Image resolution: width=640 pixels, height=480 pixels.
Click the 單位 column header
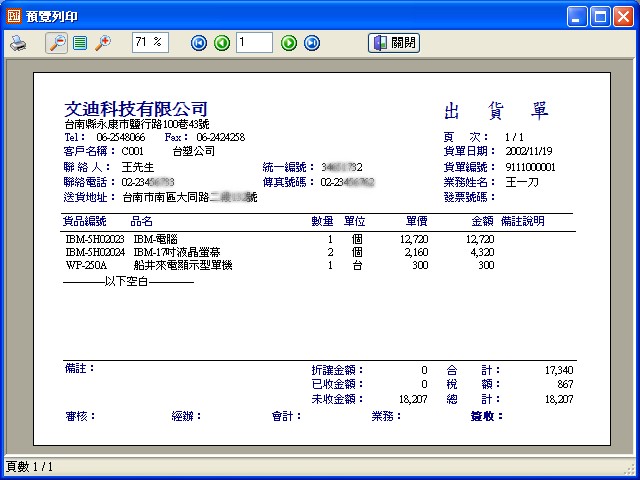(x=354, y=221)
